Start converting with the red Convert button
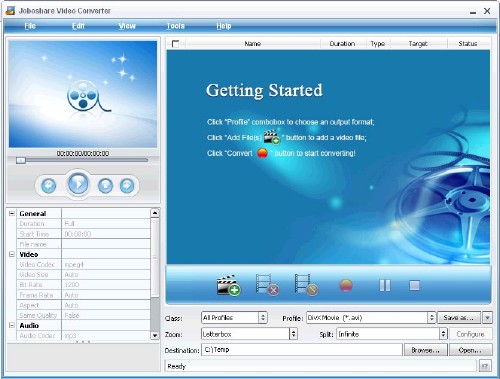The width and height of the screenshot is (500, 379). coord(346,286)
